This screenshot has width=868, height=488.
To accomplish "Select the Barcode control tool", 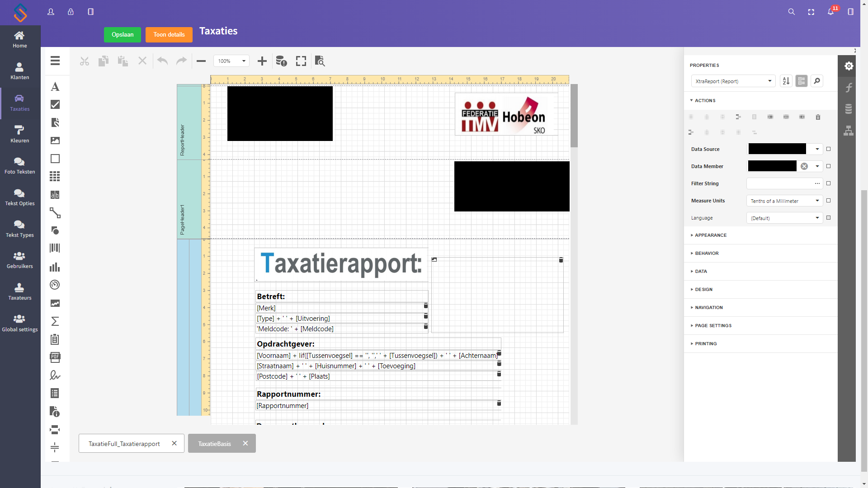I will [x=55, y=248].
